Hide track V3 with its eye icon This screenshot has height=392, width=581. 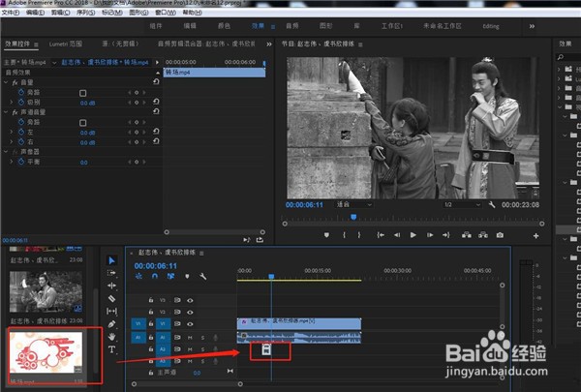point(190,300)
